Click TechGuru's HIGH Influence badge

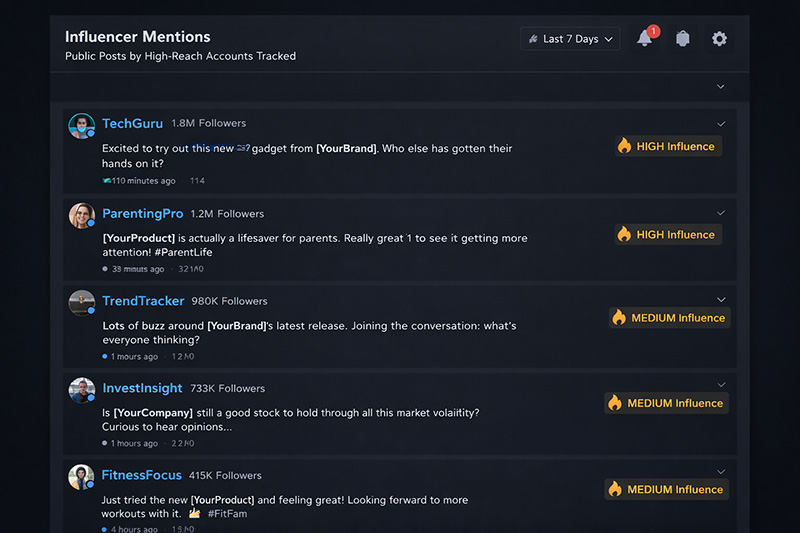click(x=667, y=146)
